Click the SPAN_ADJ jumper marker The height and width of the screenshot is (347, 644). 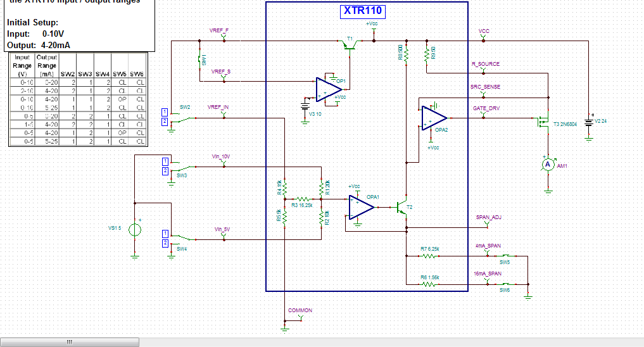click(488, 224)
